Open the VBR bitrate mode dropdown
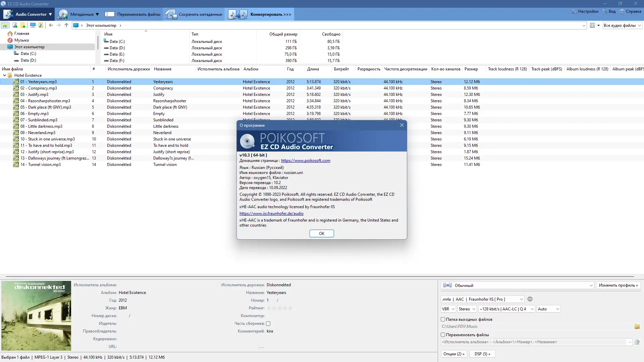Screen dimensions: 644x362 point(448,309)
